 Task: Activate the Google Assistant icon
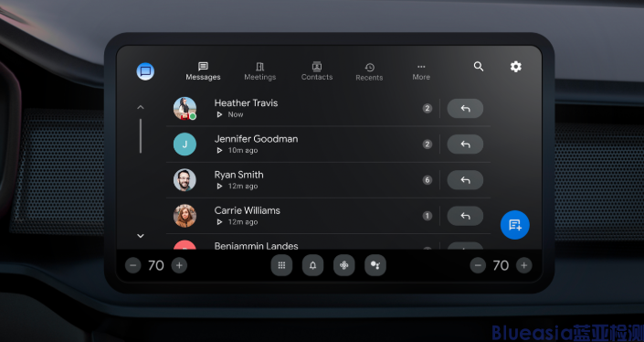375,265
